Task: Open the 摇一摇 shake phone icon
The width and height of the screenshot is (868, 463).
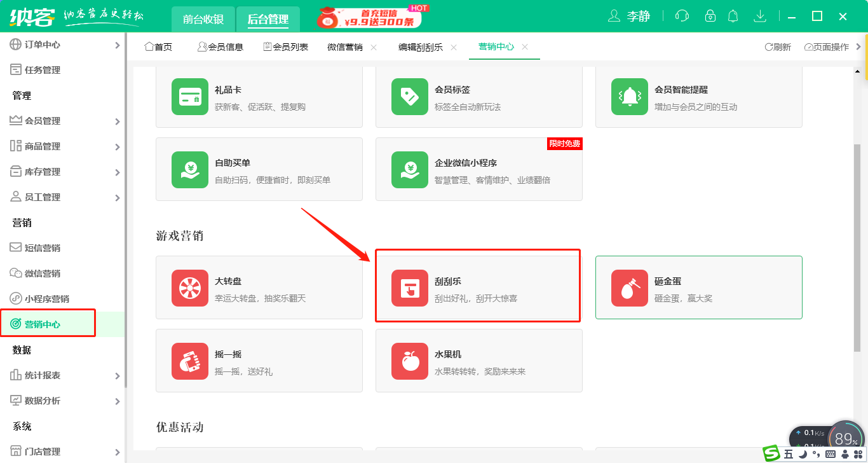Action: [190, 361]
